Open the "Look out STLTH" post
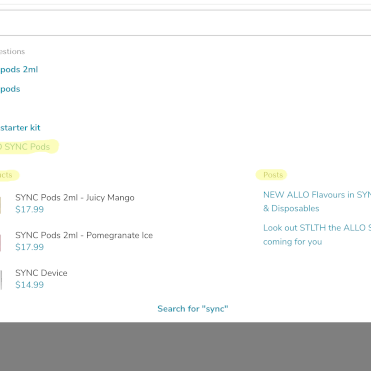Image resolution: width=371 pixels, height=371 pixels. click(x=317, y=235)
